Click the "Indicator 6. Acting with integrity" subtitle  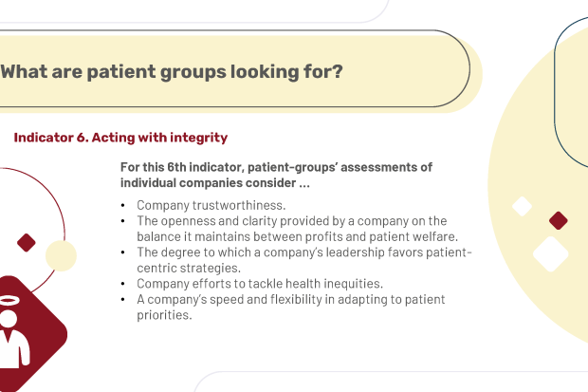(x=120, y=138)
